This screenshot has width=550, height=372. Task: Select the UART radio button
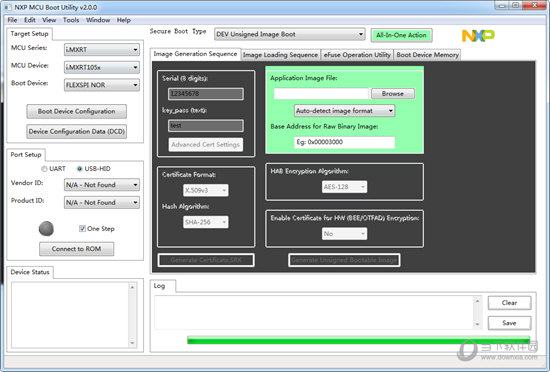click(x=44, y=169)
